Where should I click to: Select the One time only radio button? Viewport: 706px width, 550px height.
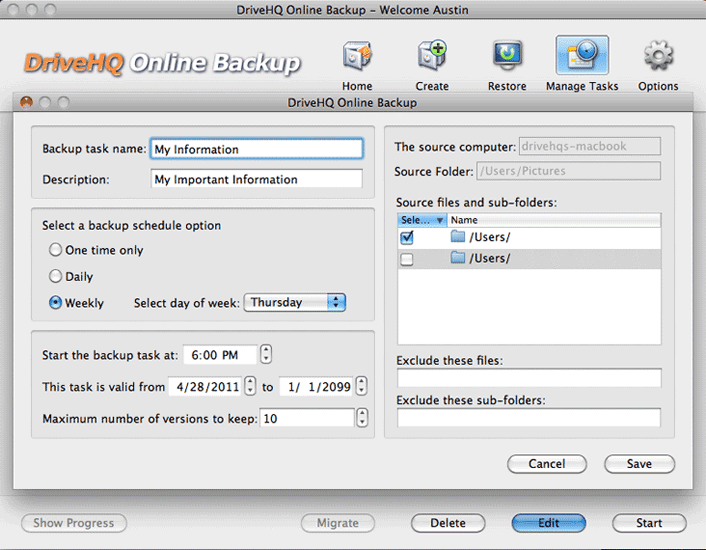click(x=56, y=250)
